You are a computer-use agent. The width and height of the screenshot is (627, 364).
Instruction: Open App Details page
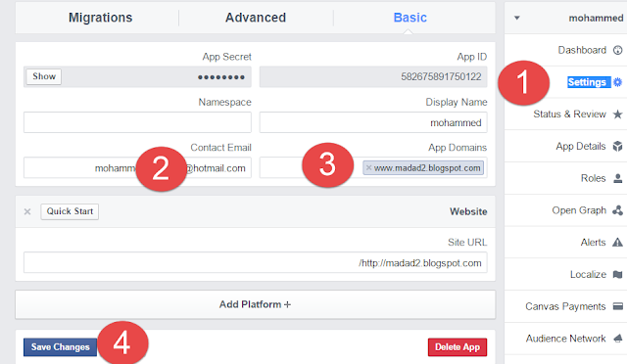[581, 146]
